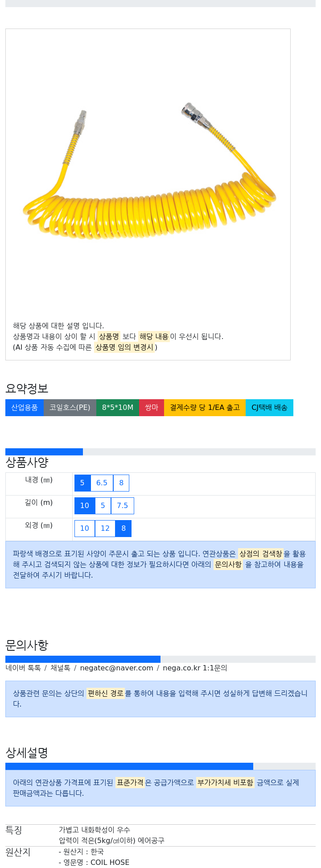Click the 산업용품 category tag

(x=25, y=408)
